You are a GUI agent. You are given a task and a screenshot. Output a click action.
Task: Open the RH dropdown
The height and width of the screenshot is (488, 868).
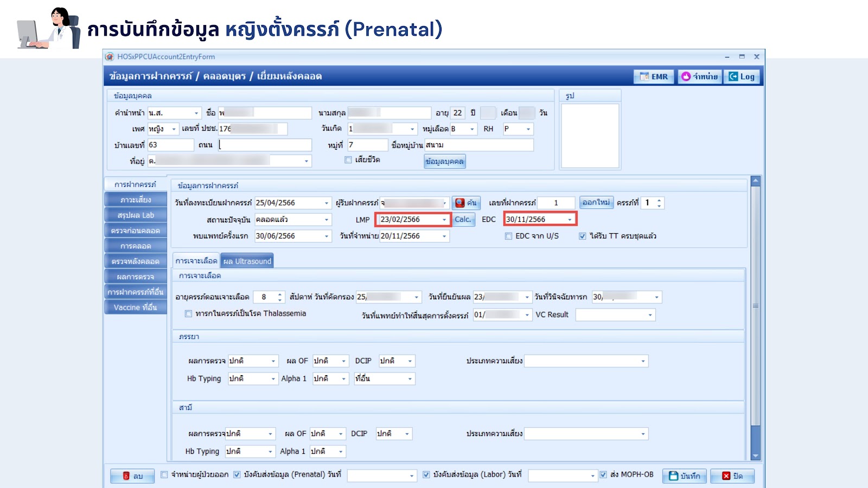(528, 129)
